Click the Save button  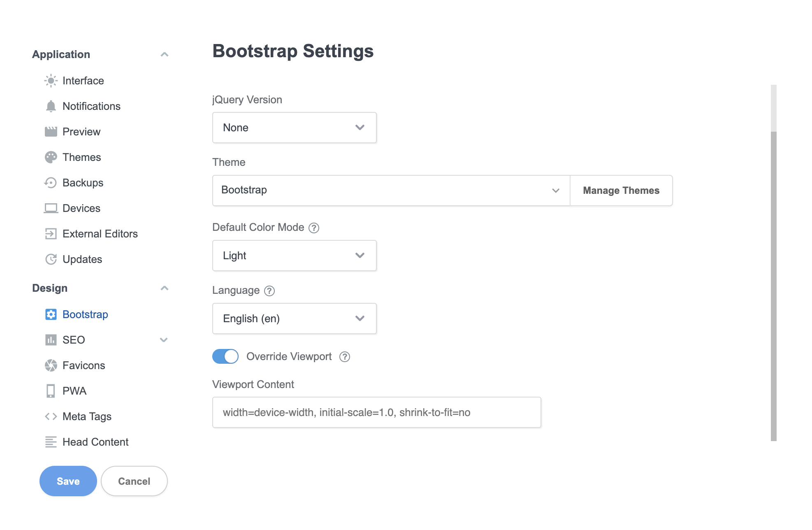pos(68,481)
